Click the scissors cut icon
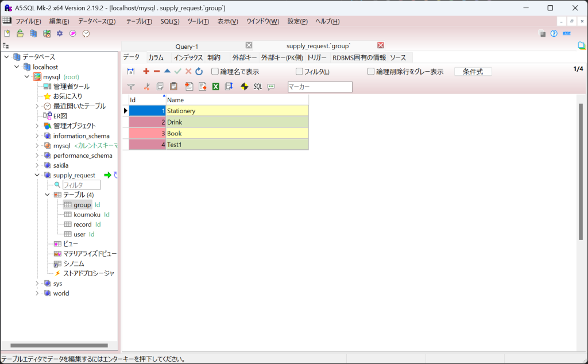Screen dimensions: 588x364 coord(146,87)
